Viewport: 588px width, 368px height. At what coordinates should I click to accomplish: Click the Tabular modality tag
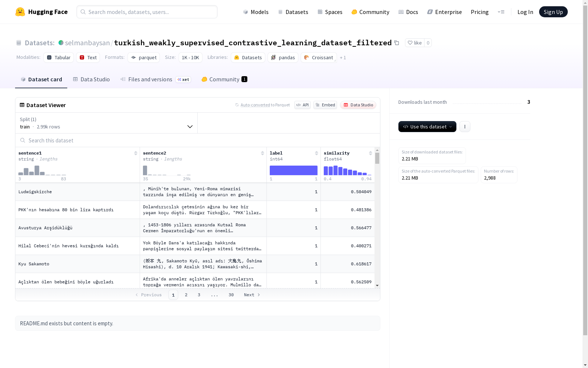coord(59,57)
